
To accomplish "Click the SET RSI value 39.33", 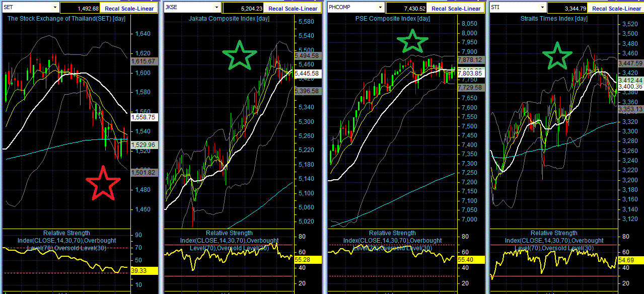I will click(x=145, y=270).
